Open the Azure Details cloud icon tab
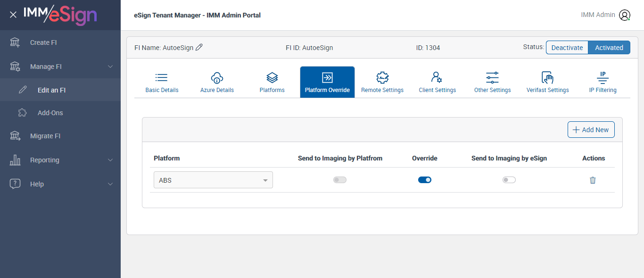This screenshot has width=644, height=278. [217, 83]
